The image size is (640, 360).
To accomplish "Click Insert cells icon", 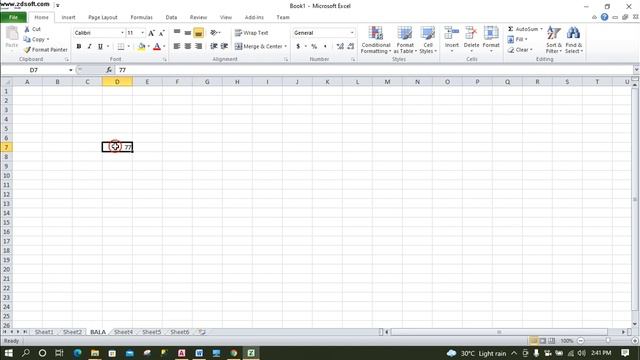I will (x=451, y=33).
